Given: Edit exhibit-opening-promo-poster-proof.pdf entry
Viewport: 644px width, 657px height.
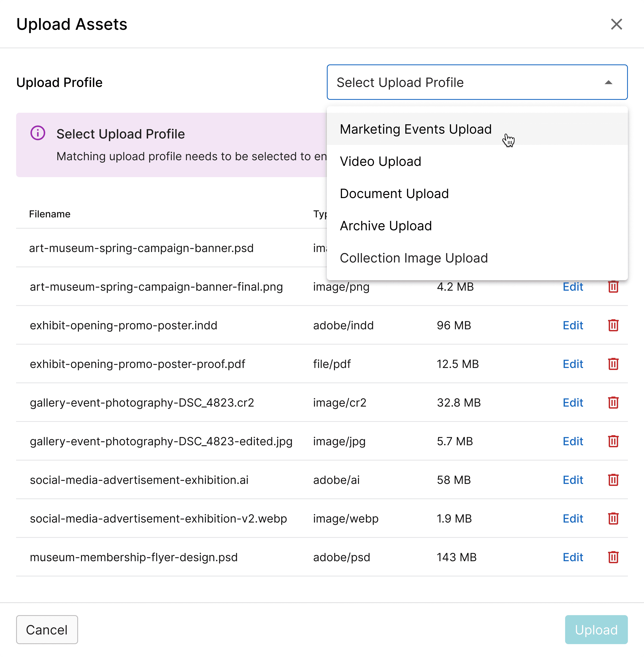Looking at the screenshot, I should click(x=573, y=364).
